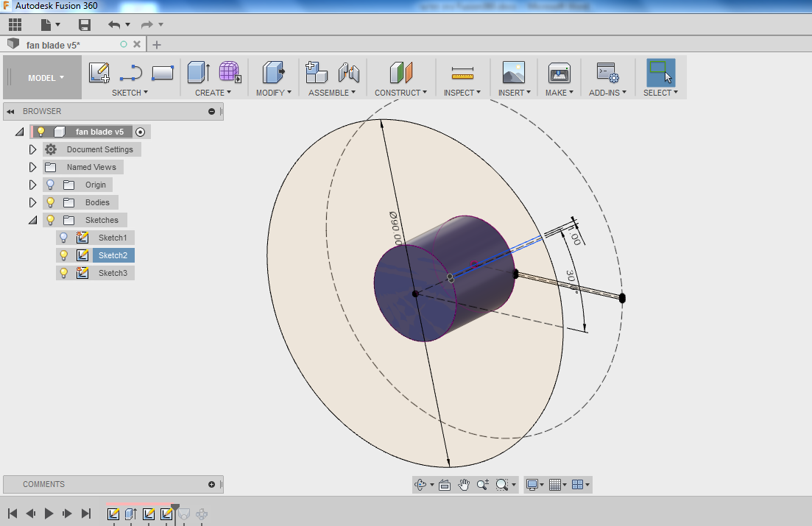Select the Line sketch tool
Image resolution: width=812 pixels, height=526 pixels.
click(131, 73)
